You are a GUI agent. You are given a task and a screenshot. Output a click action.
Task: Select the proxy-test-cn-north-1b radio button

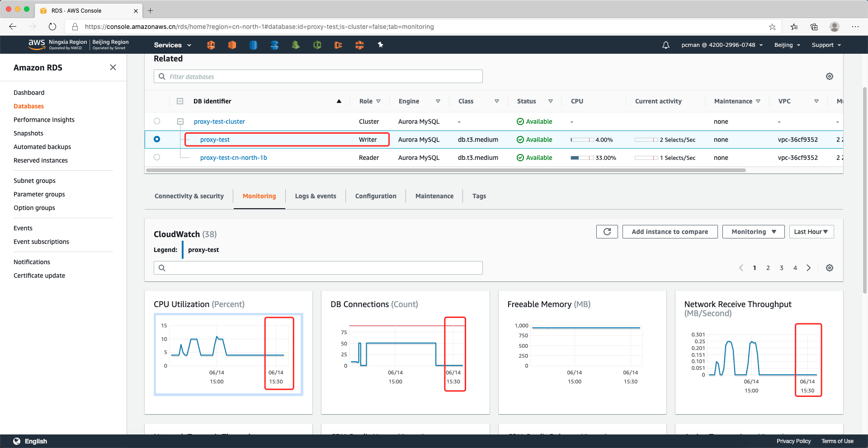pyautogui.click(x=157, y=157)
